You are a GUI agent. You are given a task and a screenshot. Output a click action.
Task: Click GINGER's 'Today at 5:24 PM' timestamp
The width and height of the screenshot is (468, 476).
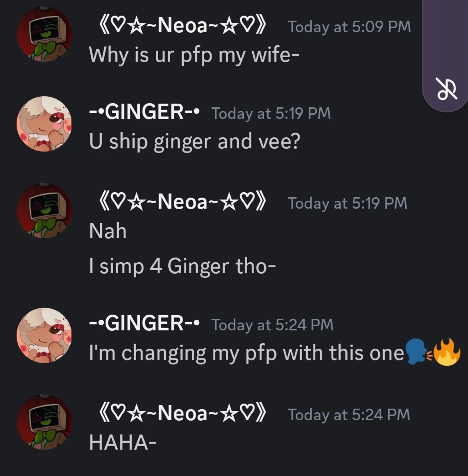coord(272,325)
